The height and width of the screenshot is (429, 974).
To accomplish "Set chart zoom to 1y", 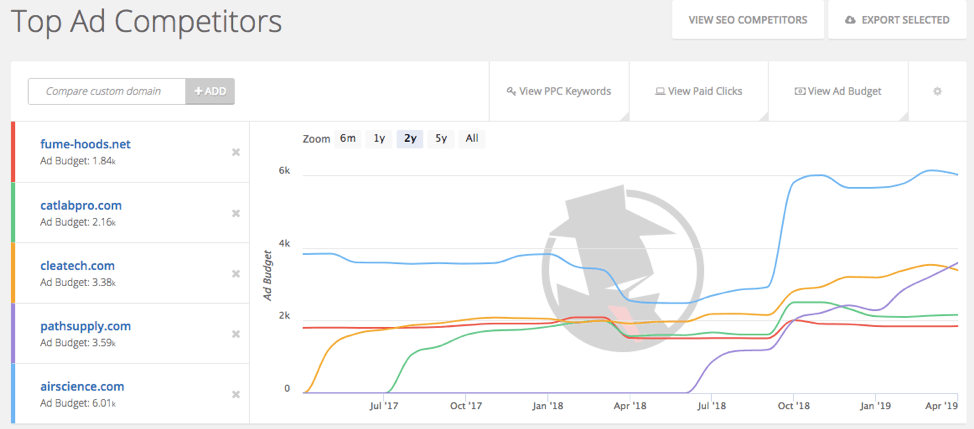I will point(379,139).
